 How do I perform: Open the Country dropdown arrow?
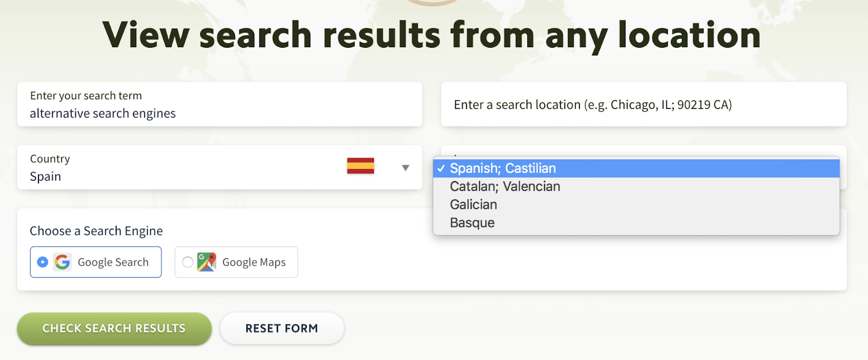405,168
